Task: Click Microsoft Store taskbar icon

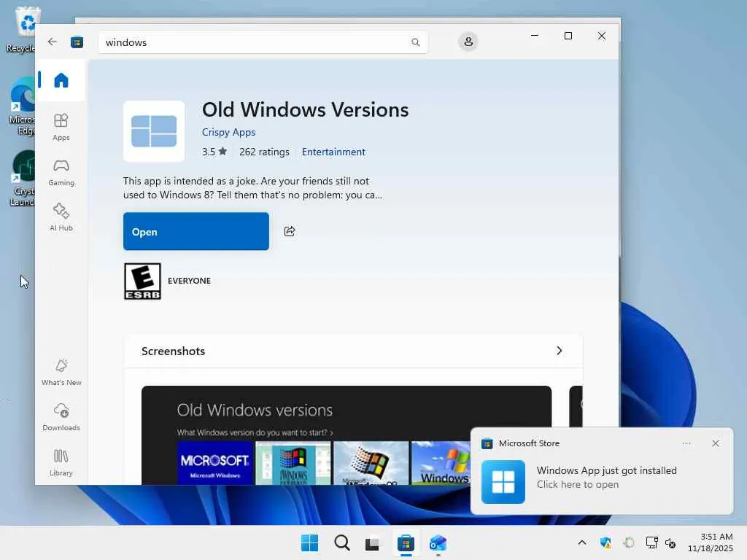Action: 406,542
